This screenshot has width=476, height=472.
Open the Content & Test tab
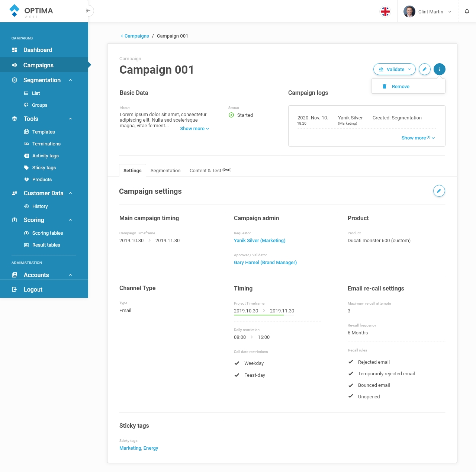(x=210, y=170)
